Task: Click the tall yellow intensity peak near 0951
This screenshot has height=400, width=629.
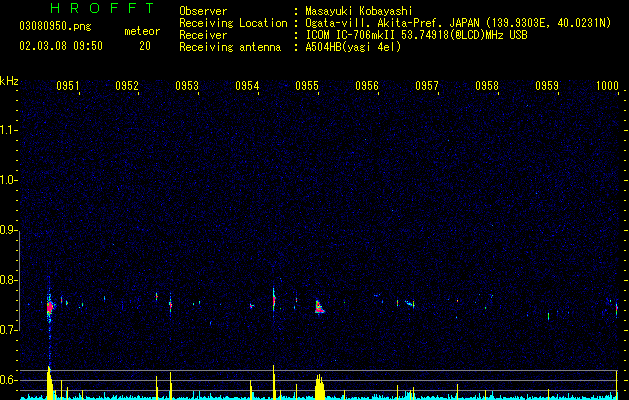Action: click(x=50, y=382)
